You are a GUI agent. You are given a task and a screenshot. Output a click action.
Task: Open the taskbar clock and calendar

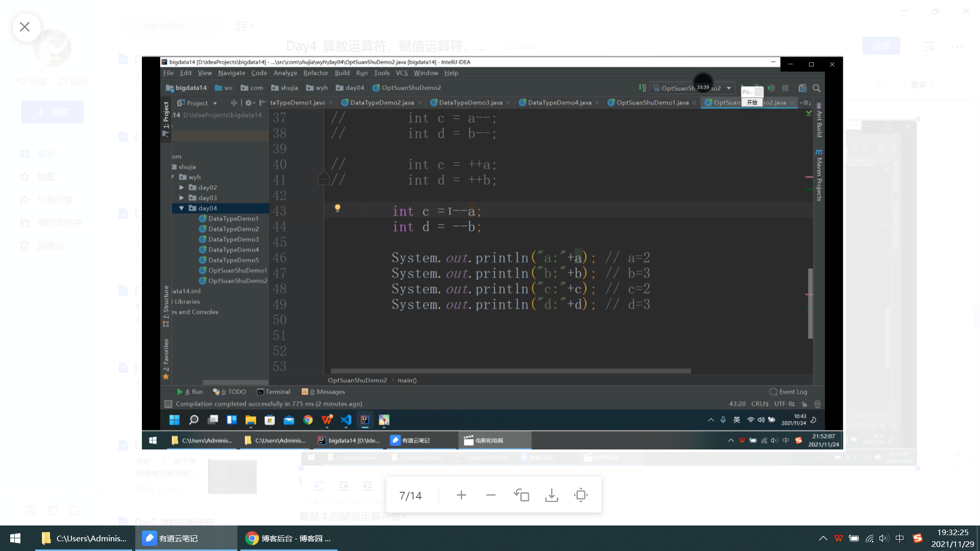point(952,538)
